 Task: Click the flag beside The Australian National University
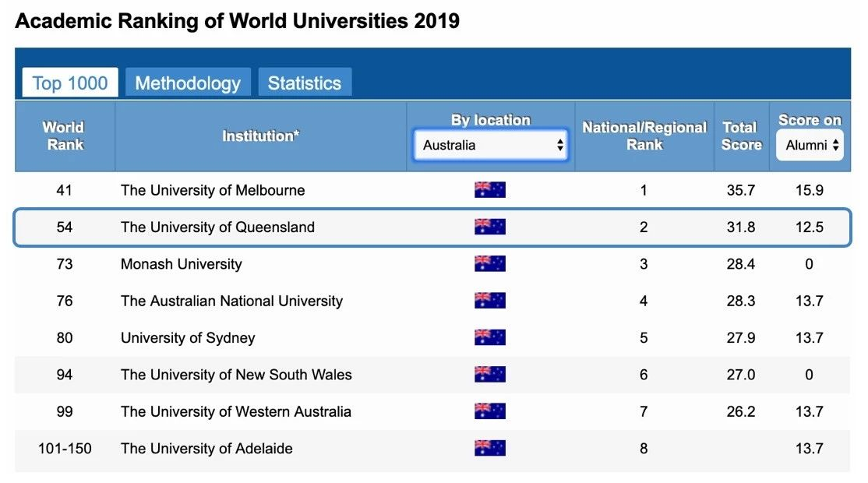[x=489, y=301]
